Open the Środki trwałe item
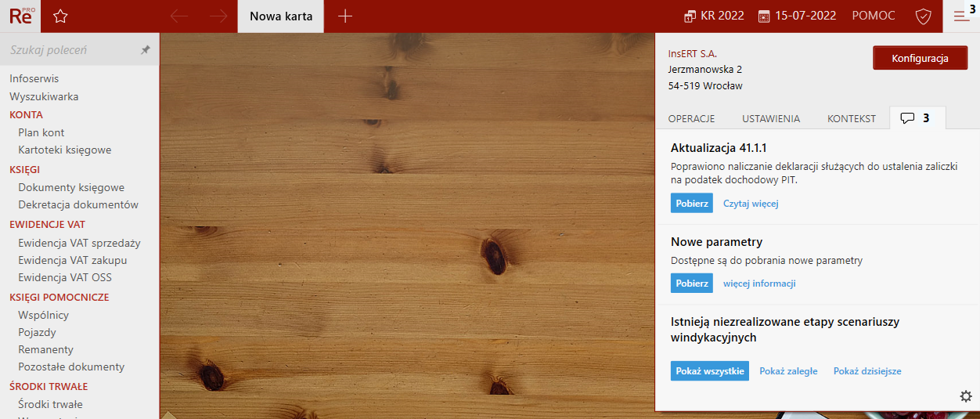The width and height of the screenshot is (980, 419). click(x=50, y=404)
